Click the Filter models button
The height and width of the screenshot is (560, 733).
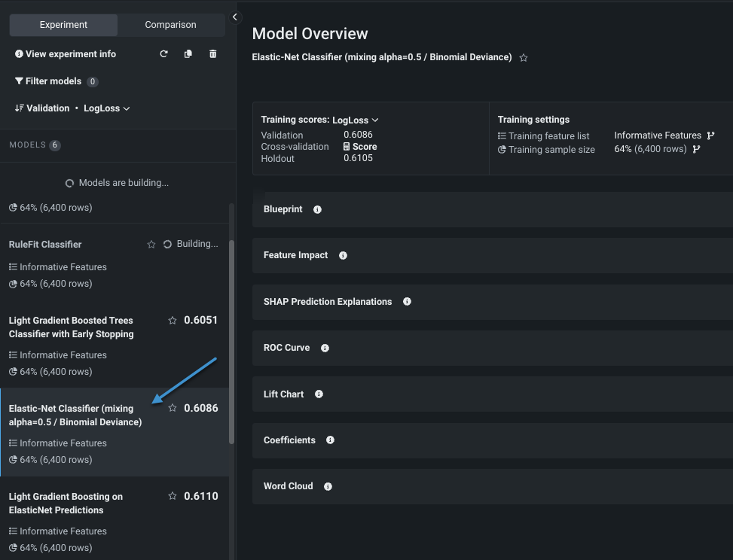pos(48,81)
